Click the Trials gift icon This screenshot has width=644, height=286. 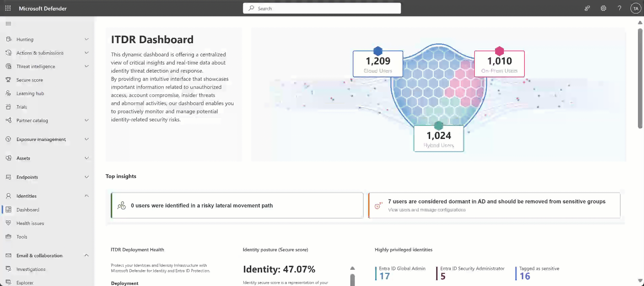[x=8, y=107]
